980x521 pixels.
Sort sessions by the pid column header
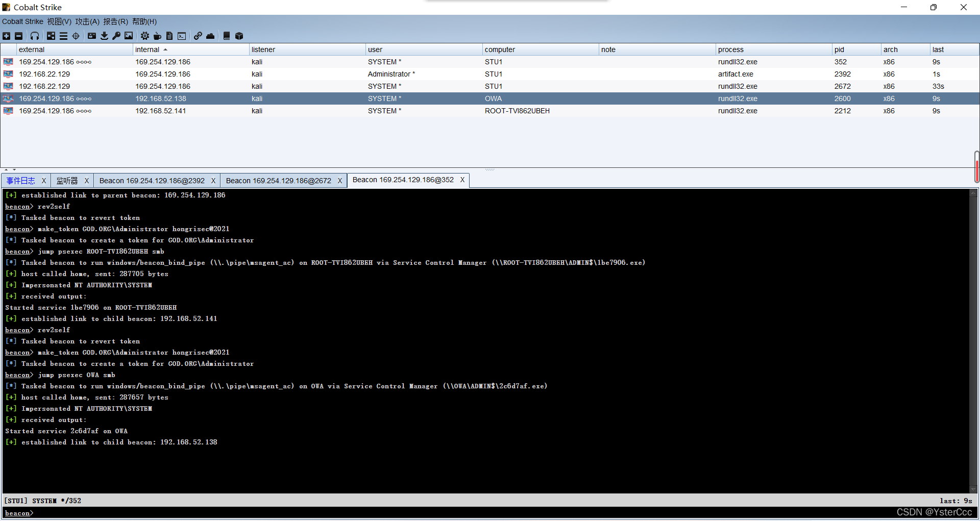pyautogui.click(x=856, y=49)
